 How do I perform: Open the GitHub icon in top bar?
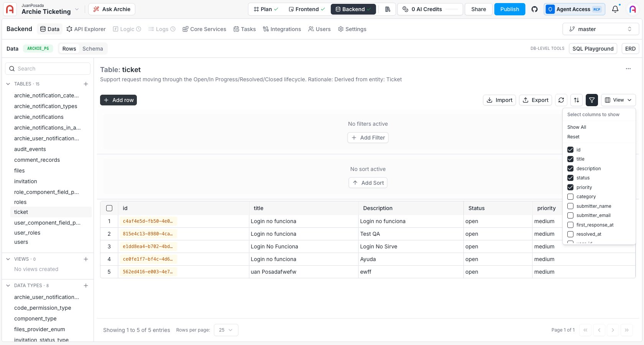(x=534, y=9)
